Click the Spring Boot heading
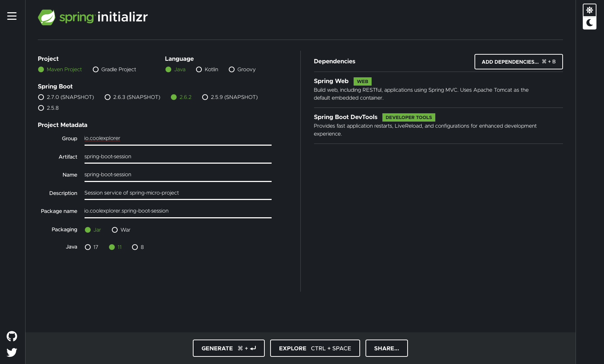 (55, 87)
